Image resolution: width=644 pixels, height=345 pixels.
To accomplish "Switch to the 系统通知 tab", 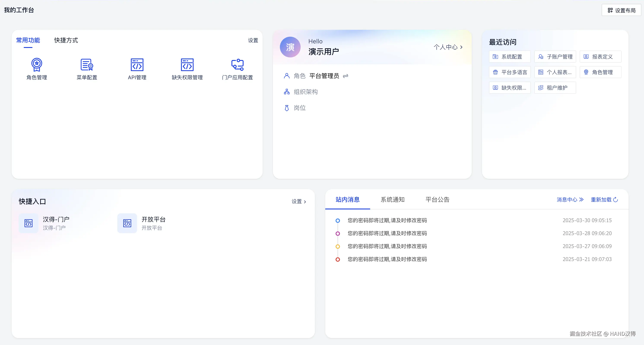I will click(392, 199).
